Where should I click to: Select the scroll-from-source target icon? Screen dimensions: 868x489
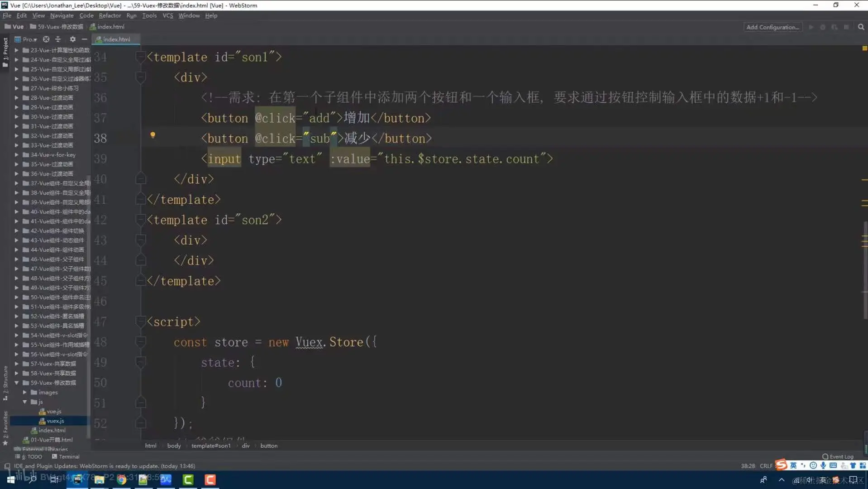coord(46,39)
